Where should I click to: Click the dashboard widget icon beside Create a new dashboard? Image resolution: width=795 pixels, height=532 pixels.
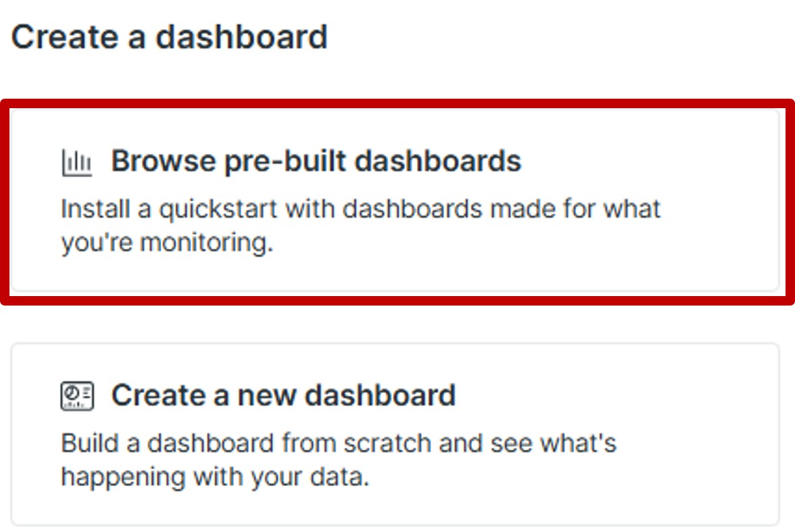[x=76, y=396]
